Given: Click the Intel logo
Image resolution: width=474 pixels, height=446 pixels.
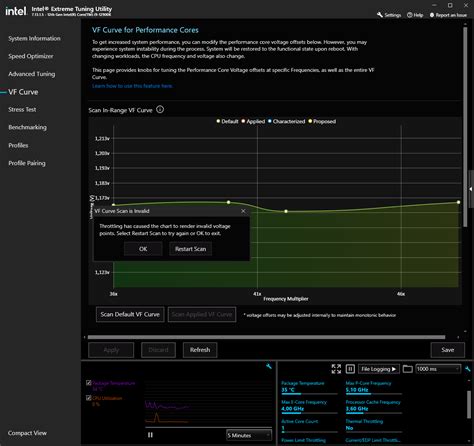Looking at the screenshot, I should [x=15, y=11].
